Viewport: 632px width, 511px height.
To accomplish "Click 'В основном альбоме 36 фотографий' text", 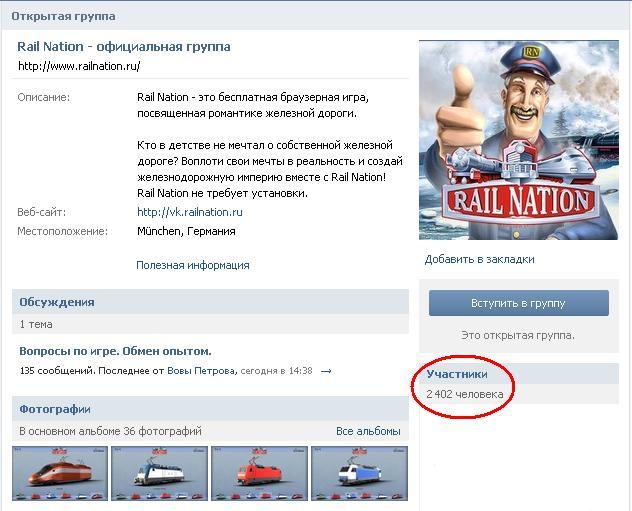I will tap(110, 431).
